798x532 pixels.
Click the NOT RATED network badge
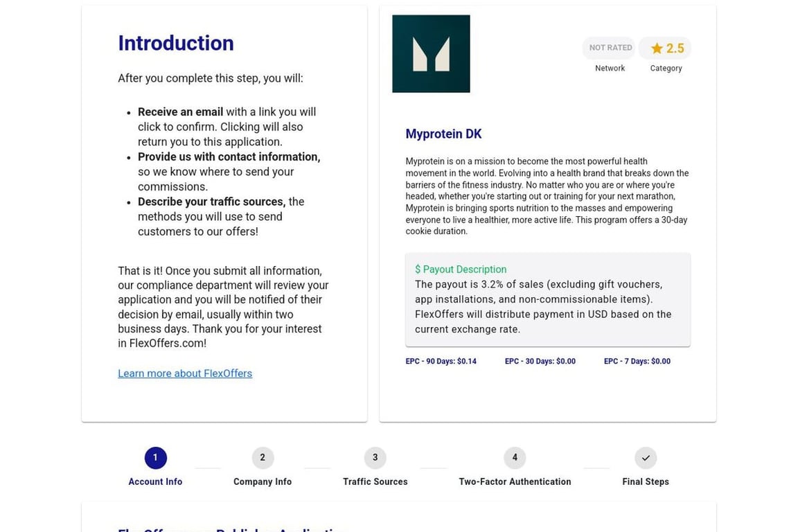[x=610, y=47]
